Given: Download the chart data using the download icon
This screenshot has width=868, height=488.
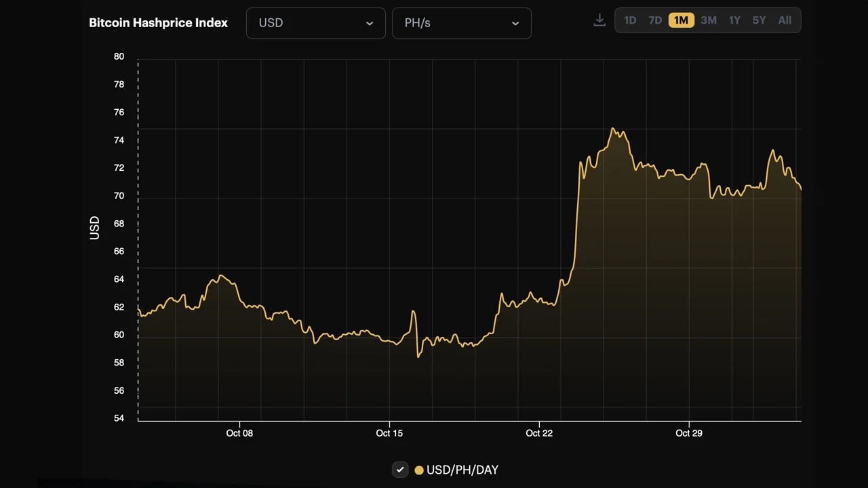Looking at the screenshot, I should 599,20.
